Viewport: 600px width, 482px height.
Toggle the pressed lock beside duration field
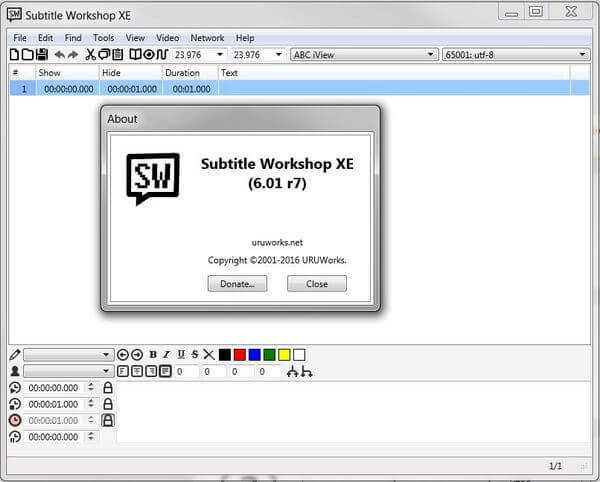coord(108,420)
